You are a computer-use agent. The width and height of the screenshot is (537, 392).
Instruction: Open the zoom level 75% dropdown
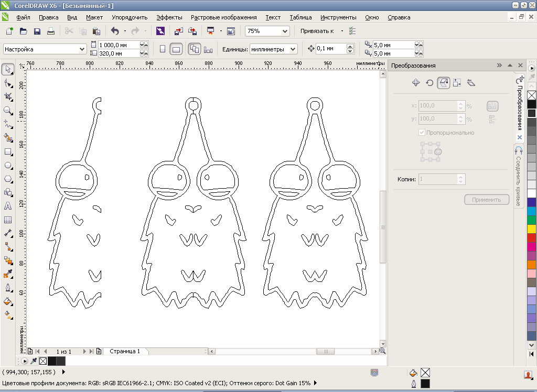pyautogui.click(x=285, y=31)
